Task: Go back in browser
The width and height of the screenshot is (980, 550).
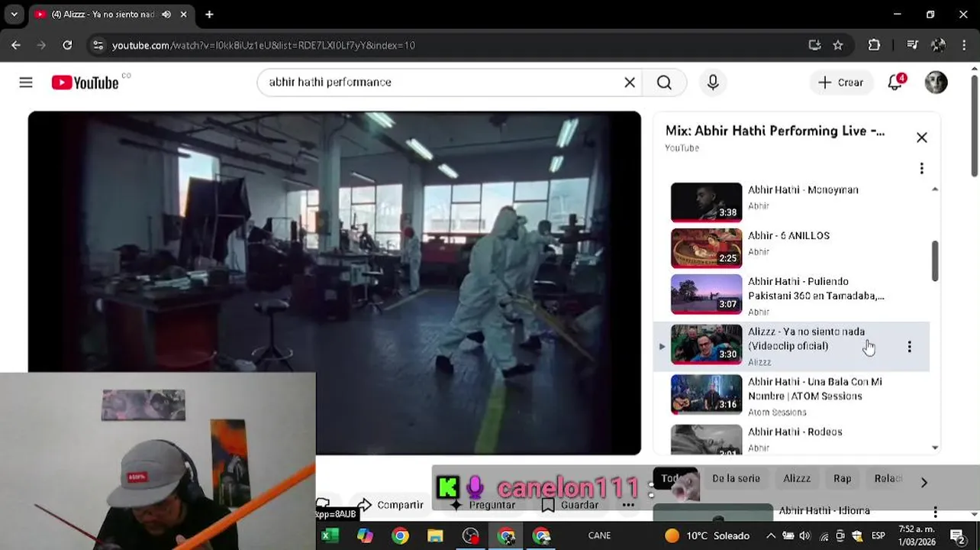Action: [x=15, y=46]
